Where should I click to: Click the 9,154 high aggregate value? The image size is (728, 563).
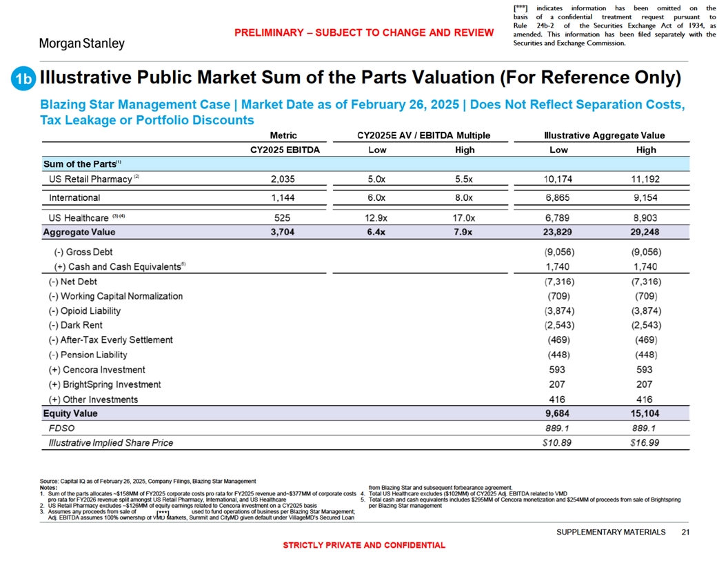pos(645,197)
